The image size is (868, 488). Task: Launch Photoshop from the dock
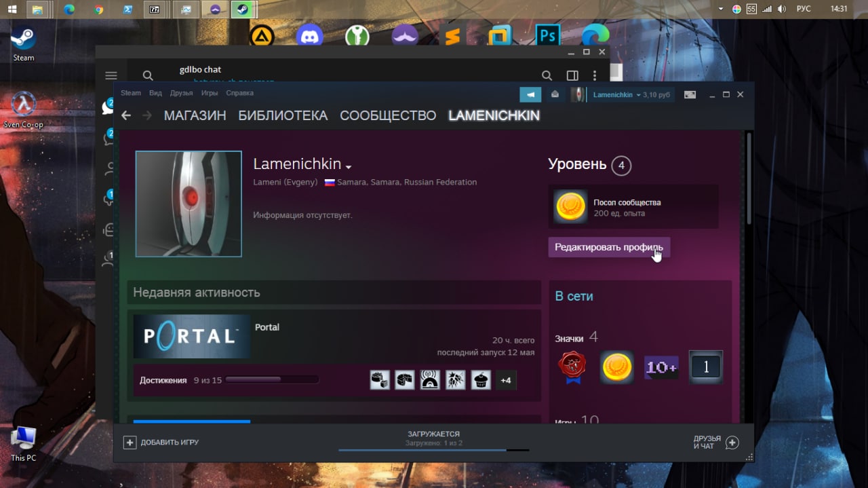tap(547, 36)
